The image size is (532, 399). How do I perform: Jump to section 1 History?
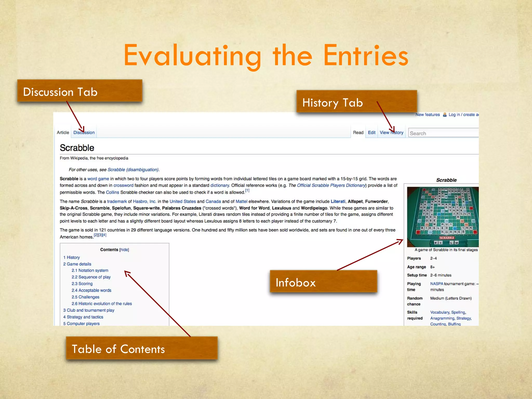(71, 257)
